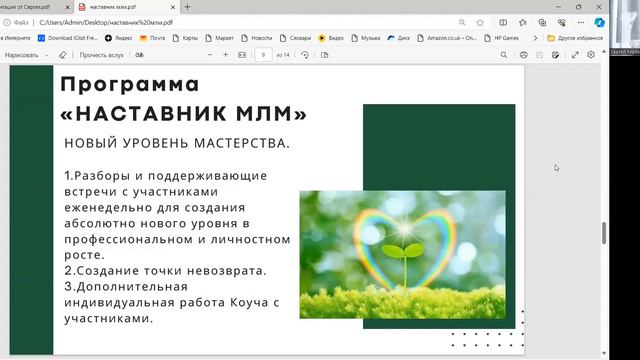Open the Нарисовать options dropdown arrow
The image size is (640, 360).
coord(47,55)
